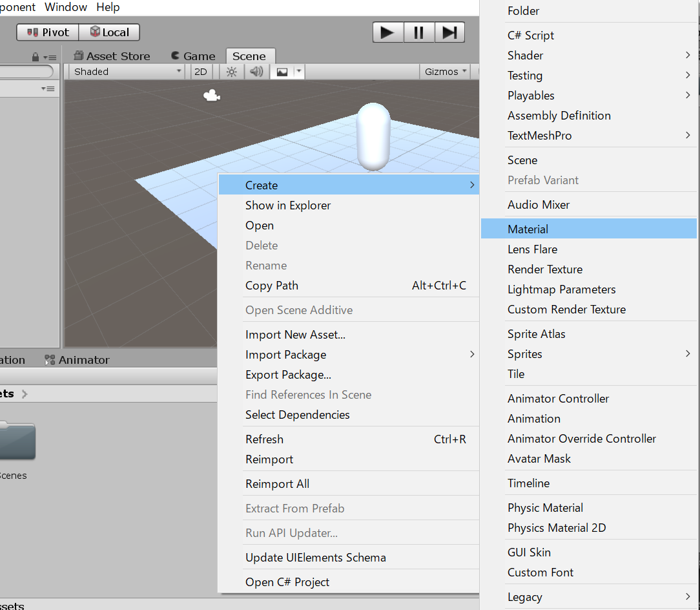This screenshot has height=610, width=700.
Task: Click the panel lock icon
Action: click(x=36, y=57)
